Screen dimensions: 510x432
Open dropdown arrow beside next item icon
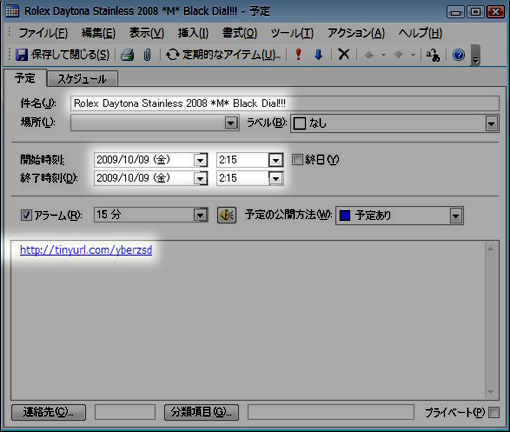[x=413, y=55]
